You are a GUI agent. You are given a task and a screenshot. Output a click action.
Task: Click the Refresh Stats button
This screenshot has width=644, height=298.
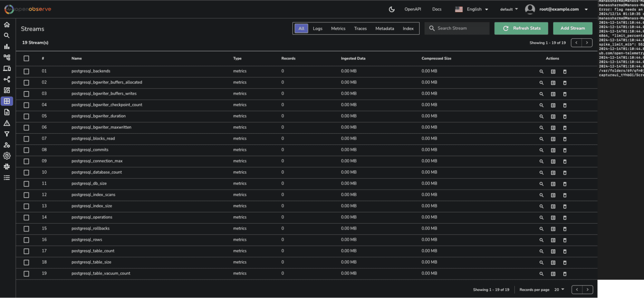coord(521,28)
